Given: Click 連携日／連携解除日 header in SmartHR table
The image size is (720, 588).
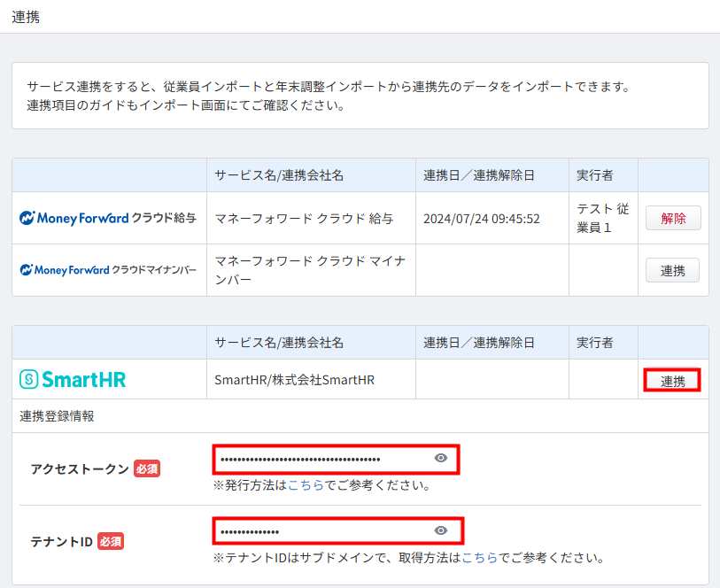Looking at the screenshot, I should [x=479, y=343].
